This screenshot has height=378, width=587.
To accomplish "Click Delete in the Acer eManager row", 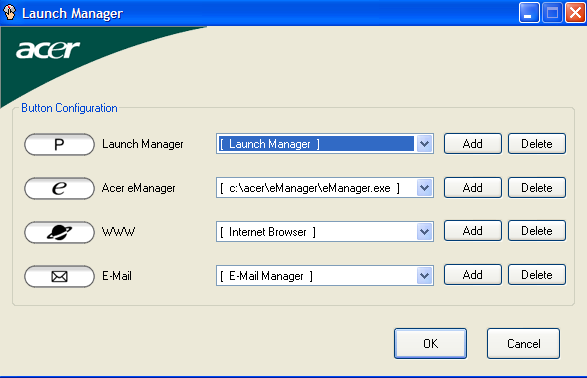I will (536, 188).
